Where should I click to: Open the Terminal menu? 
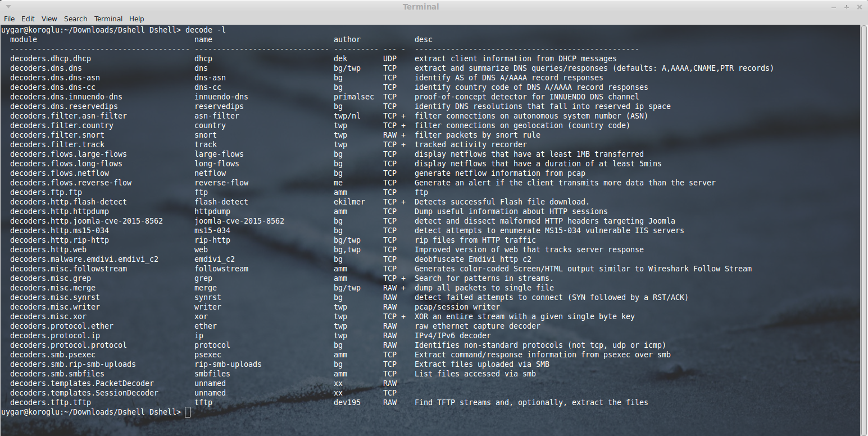pyautogui.click(x=108, y=19)
